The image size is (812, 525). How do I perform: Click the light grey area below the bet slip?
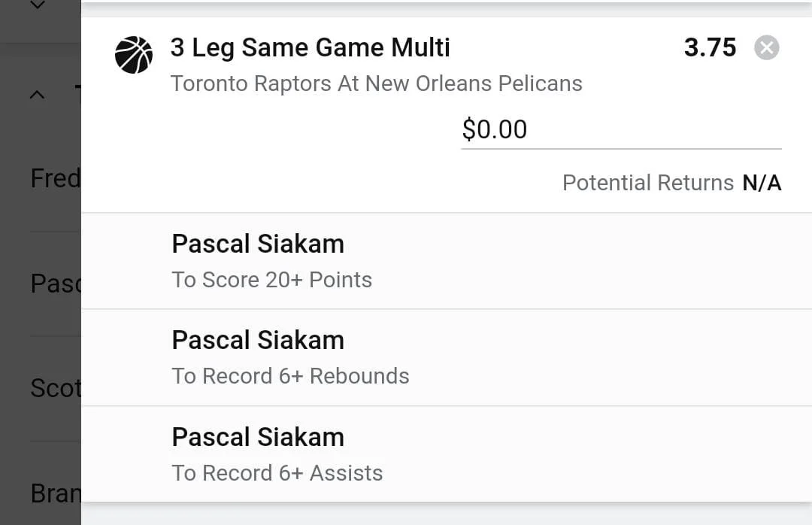447,514
